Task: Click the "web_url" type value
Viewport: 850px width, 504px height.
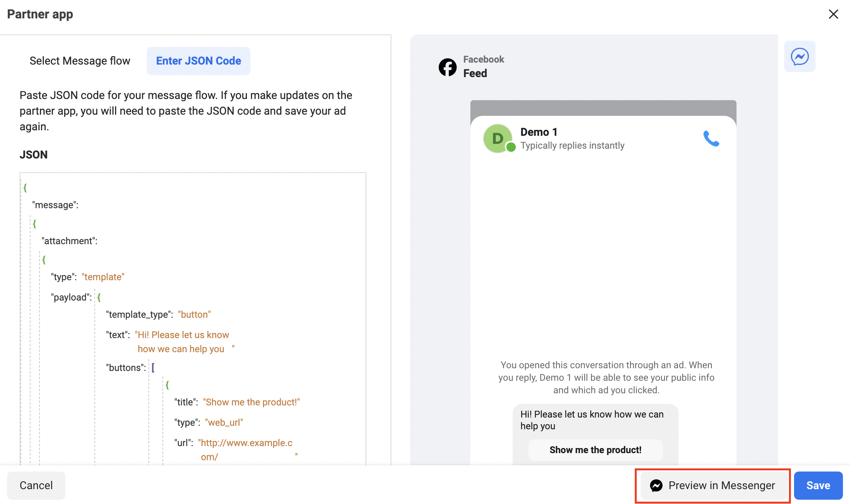Action: pyautogui.click(x=224, y=423)
